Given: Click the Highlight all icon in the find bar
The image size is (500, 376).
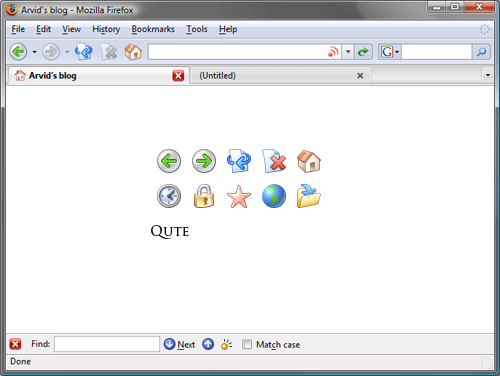Looking at the screenshot, I should point(226,344).
